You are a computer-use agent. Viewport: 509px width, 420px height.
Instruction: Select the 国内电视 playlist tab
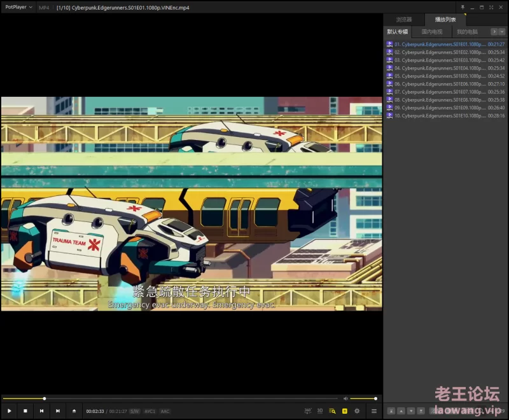(432, 31)
